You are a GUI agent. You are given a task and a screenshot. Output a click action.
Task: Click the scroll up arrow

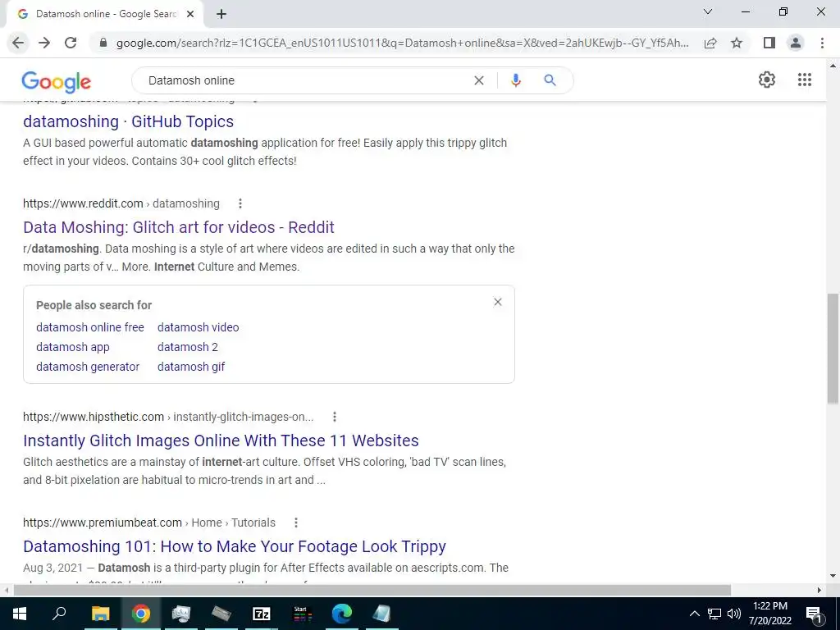(833, 66)
